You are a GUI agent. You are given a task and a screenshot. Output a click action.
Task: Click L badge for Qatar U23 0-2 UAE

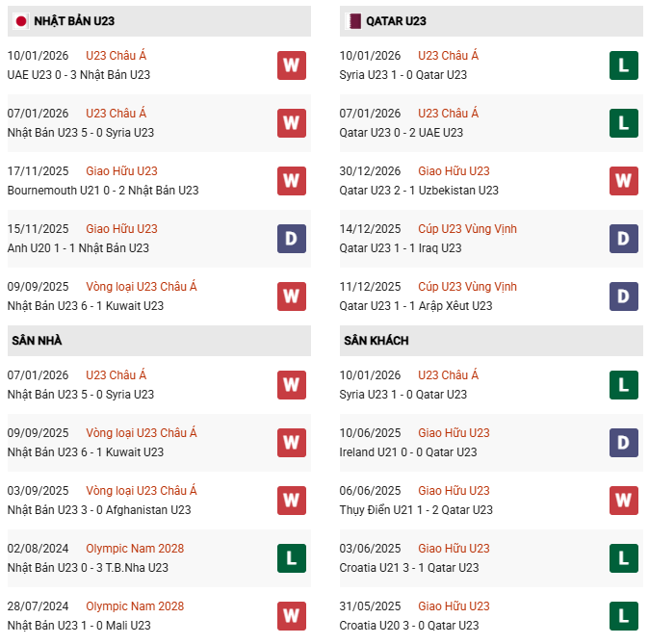coord(624,123)
